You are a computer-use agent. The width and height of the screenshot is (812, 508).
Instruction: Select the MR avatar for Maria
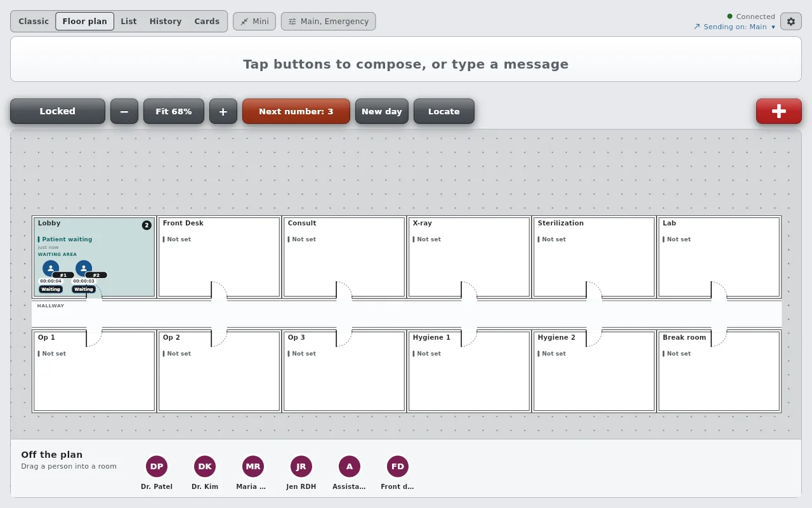tap(253, 466)
